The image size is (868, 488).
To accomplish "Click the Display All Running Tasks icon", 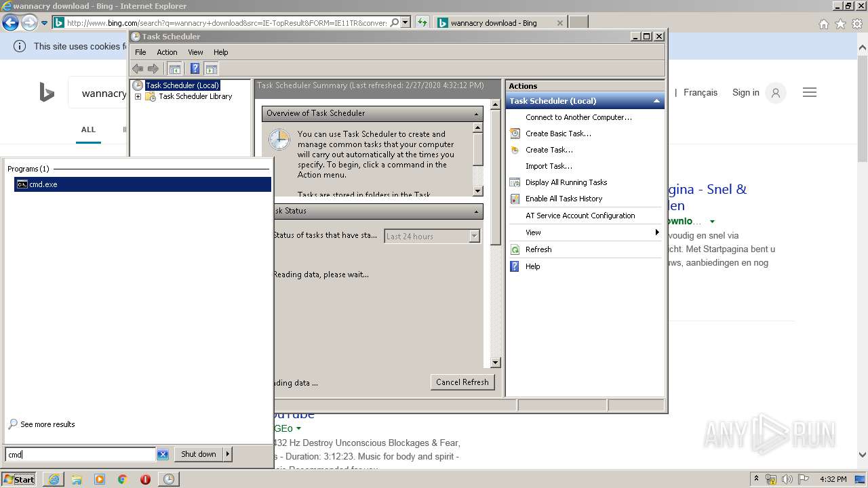I will coord(515,182).
